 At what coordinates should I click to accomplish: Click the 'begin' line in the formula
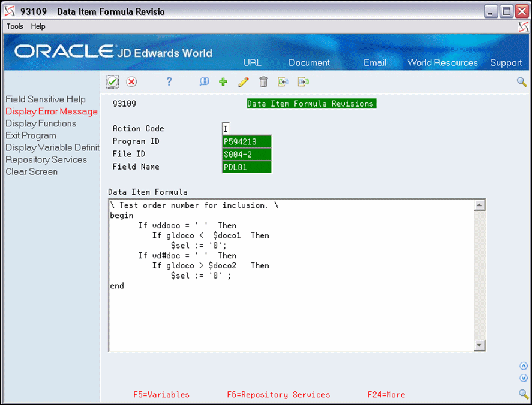(122, 216)
